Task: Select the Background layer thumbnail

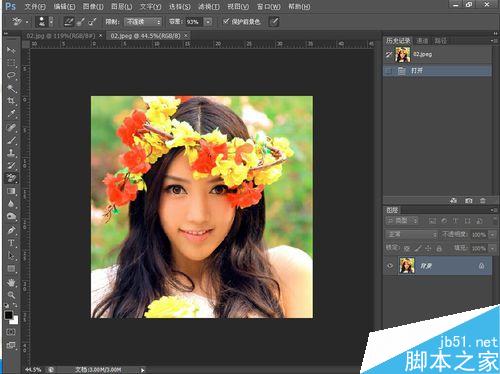Action: coord(407,266)
